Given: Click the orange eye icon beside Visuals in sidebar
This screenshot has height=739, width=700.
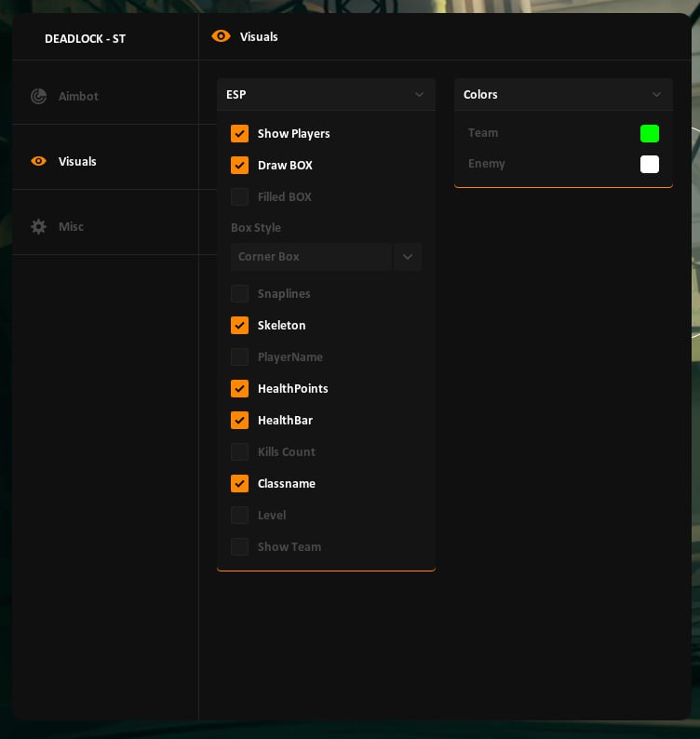Looking at the screenshot, I should (x=39, y=161).
